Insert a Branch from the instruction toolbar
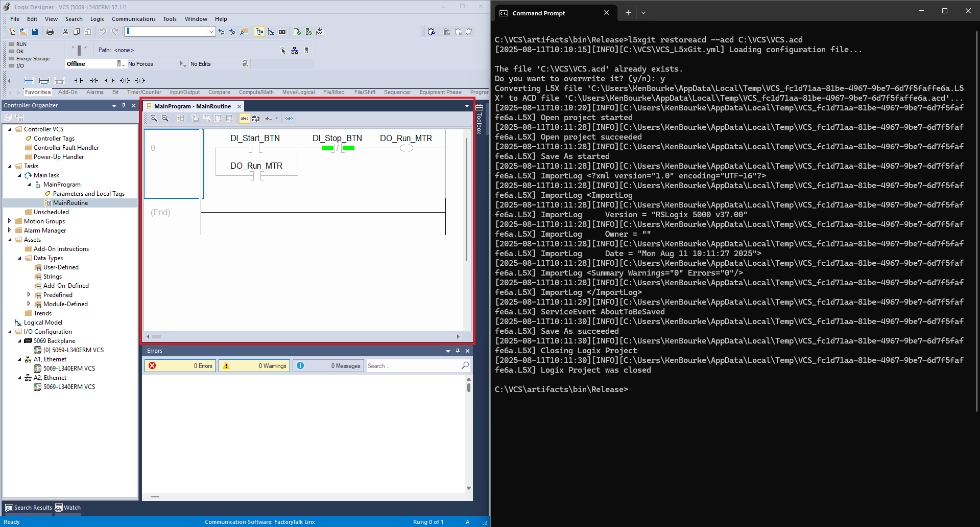Screen dimensions: 980x527 (44, 80)
